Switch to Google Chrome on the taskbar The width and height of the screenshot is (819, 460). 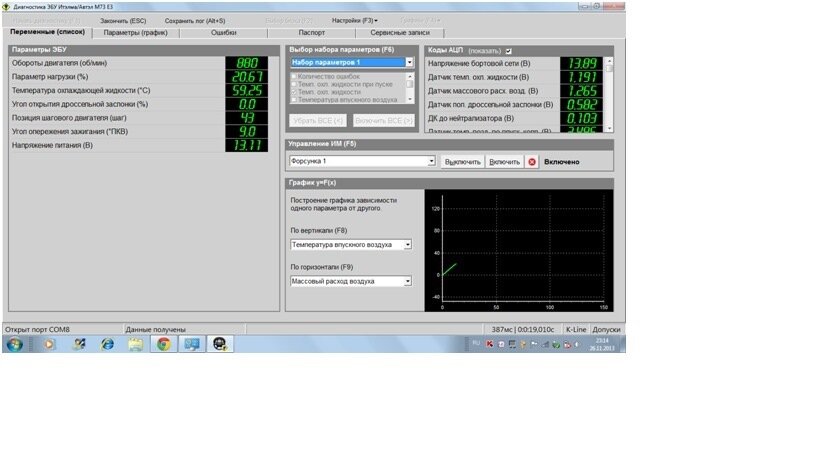click(163, 344)
